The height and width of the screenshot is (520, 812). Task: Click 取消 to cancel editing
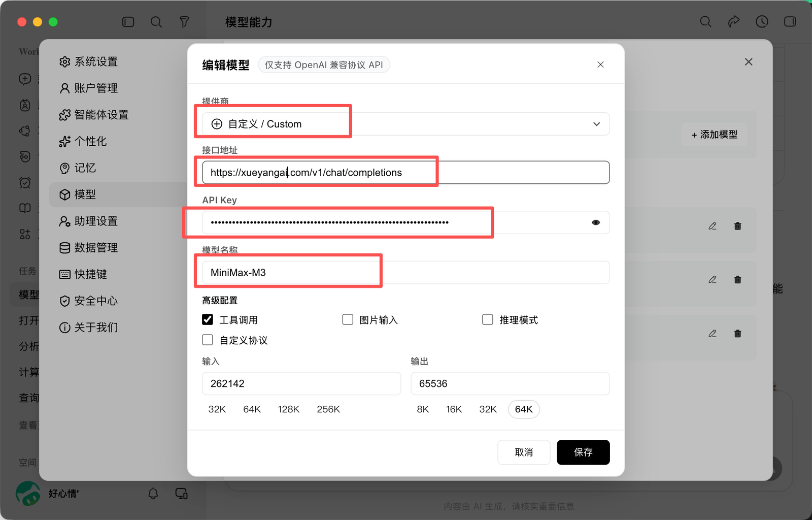(524, 452)
